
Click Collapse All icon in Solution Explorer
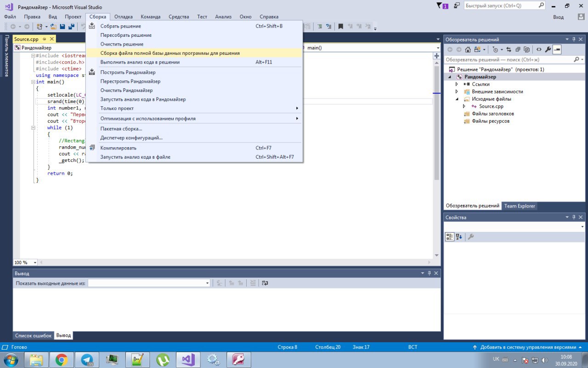[518, 50]
